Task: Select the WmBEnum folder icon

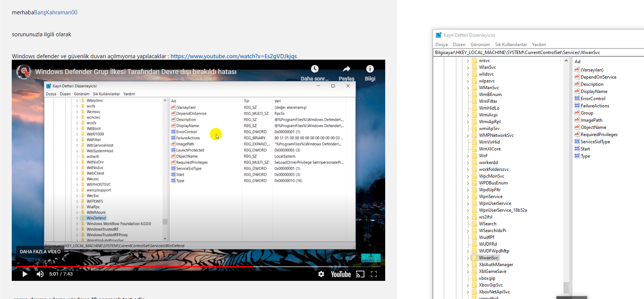Action: tap(474, 95)
